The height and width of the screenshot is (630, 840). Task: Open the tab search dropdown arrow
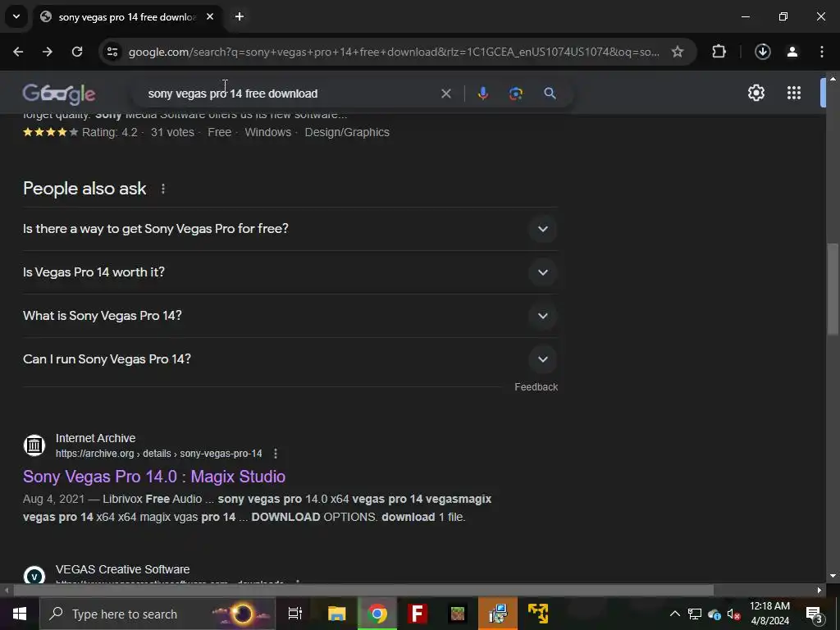pyautogui.click(x=16, y=16)
